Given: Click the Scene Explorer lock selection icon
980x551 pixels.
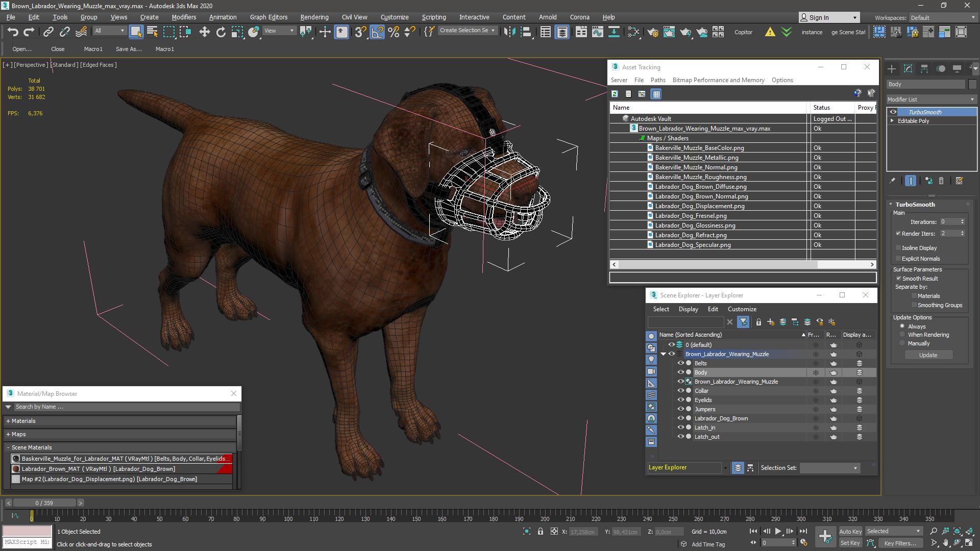Looking at the screenshot, I should pos(758,322).
